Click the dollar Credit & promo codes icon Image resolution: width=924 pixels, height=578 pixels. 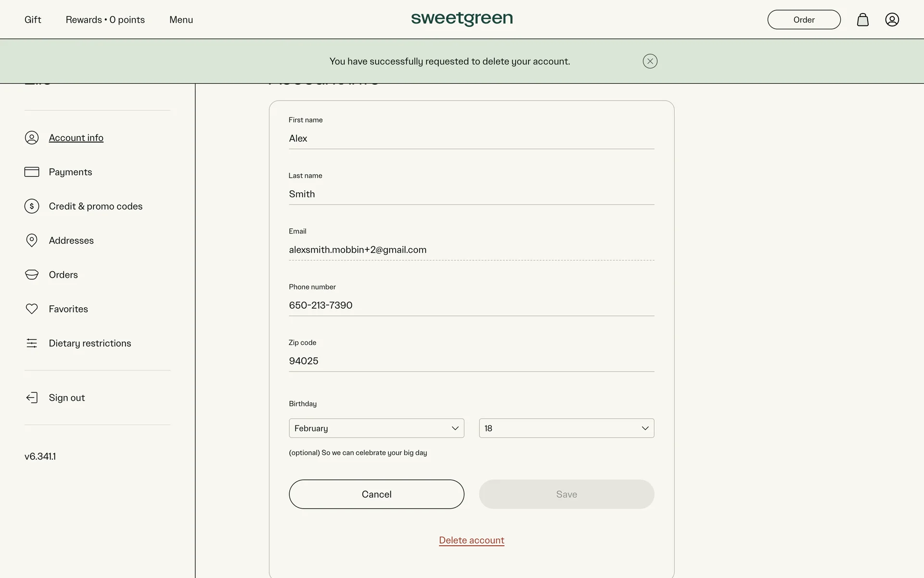pos(32,206)
